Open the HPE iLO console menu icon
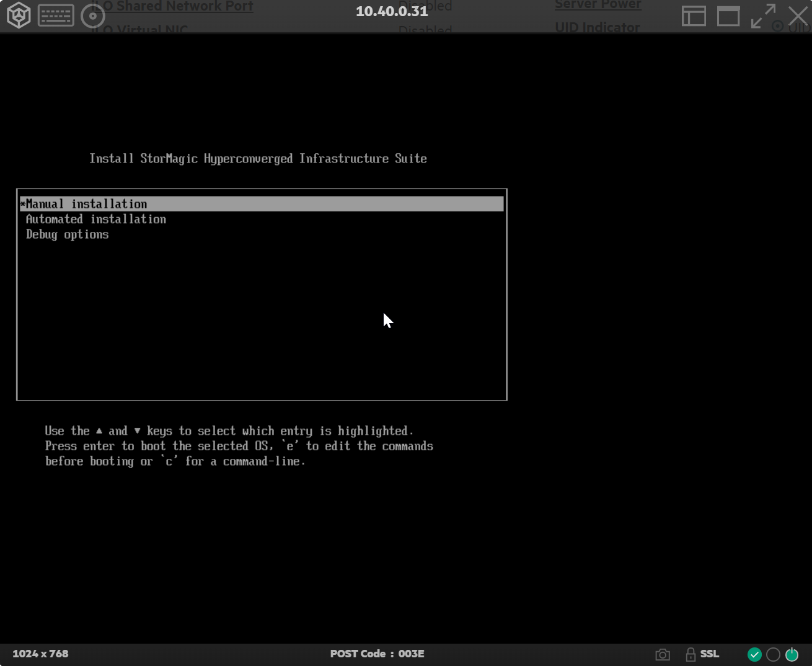Viewport: 812px width, 666px height. point(19,16)
